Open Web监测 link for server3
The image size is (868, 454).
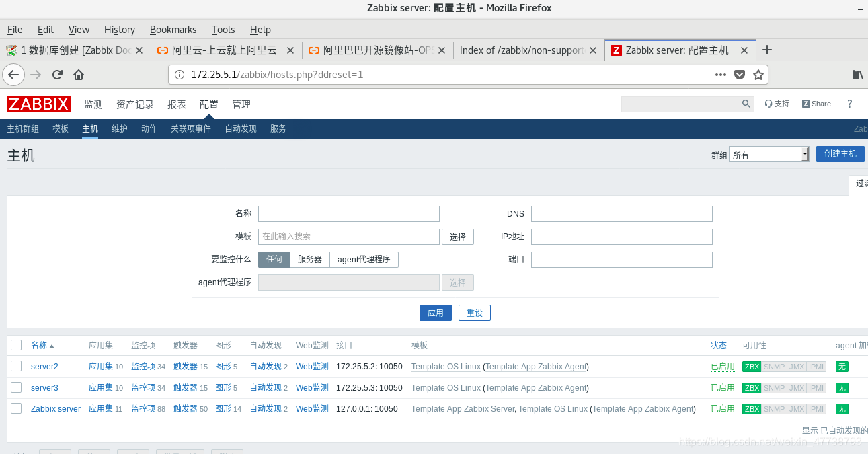[312, 388]
